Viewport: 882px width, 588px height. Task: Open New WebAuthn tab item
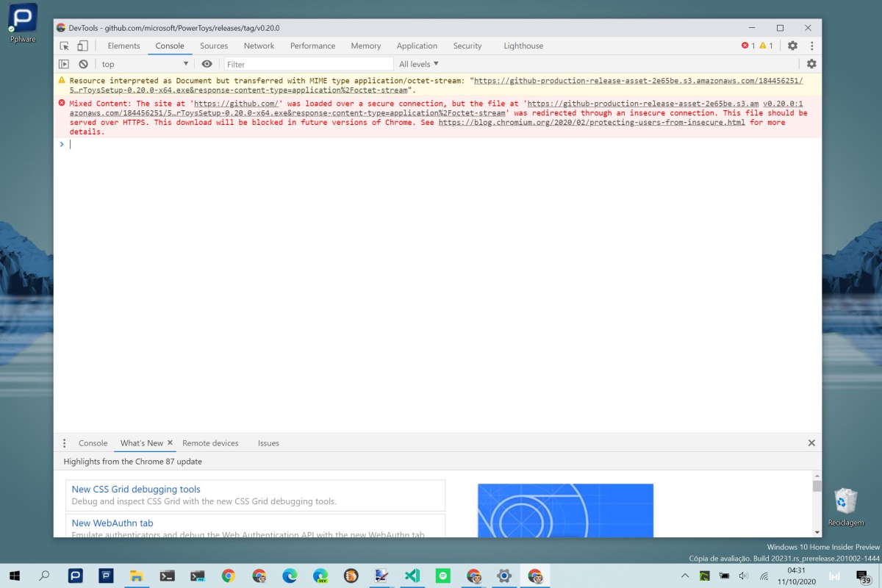256,526
